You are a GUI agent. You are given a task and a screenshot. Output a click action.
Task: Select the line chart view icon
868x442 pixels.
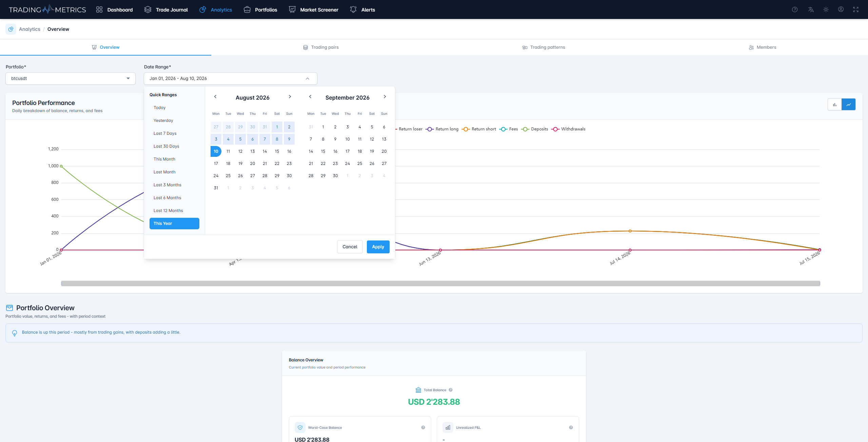click(849, 105)
